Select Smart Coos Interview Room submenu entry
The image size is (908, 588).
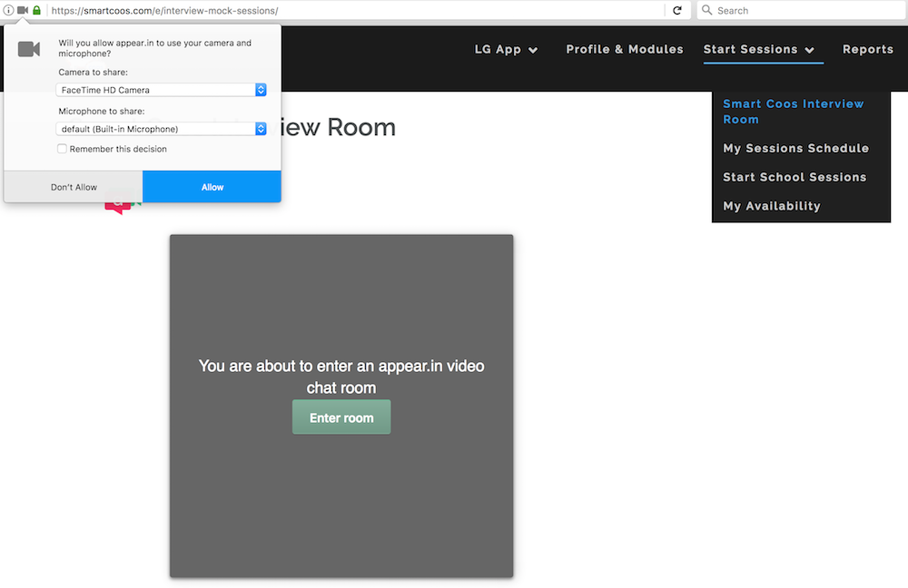click(793, 112)
